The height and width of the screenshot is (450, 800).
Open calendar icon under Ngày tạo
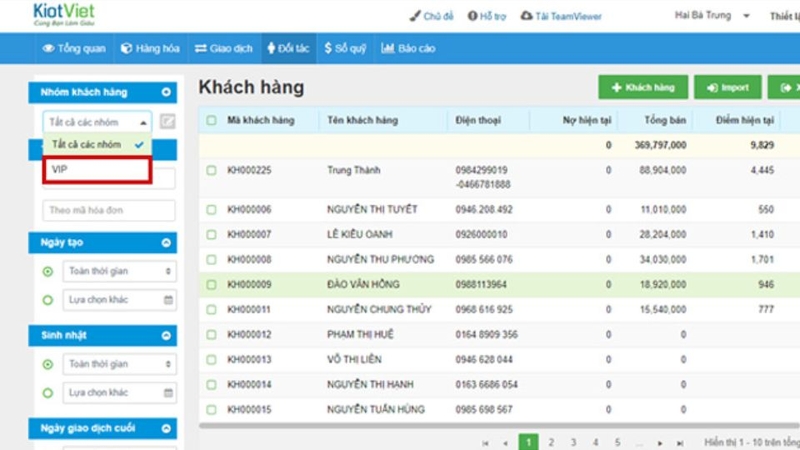pyautogui.click(x=168, y=300)
